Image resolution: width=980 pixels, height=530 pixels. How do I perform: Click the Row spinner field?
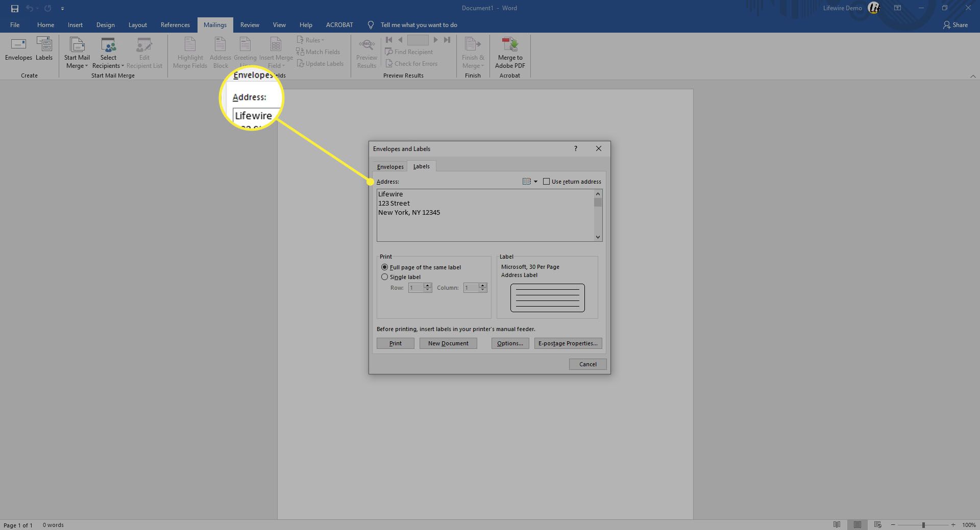pyautogui.click(x=416, y=288)
